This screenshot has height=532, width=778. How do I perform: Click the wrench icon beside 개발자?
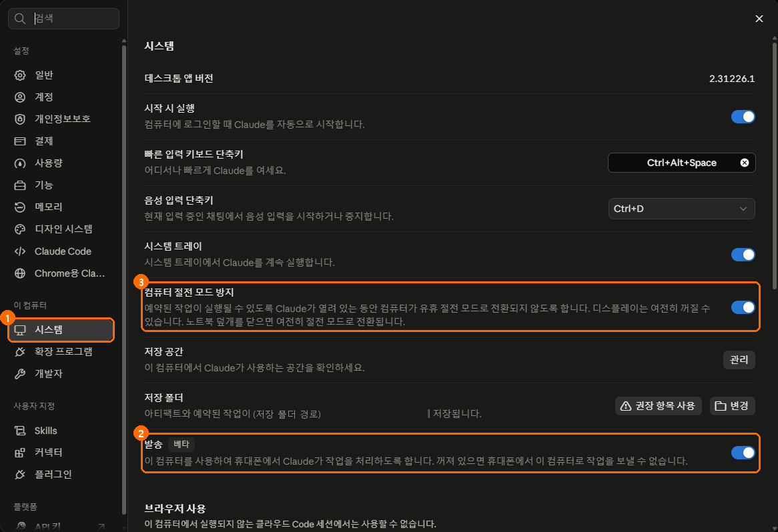click(20, 374)
